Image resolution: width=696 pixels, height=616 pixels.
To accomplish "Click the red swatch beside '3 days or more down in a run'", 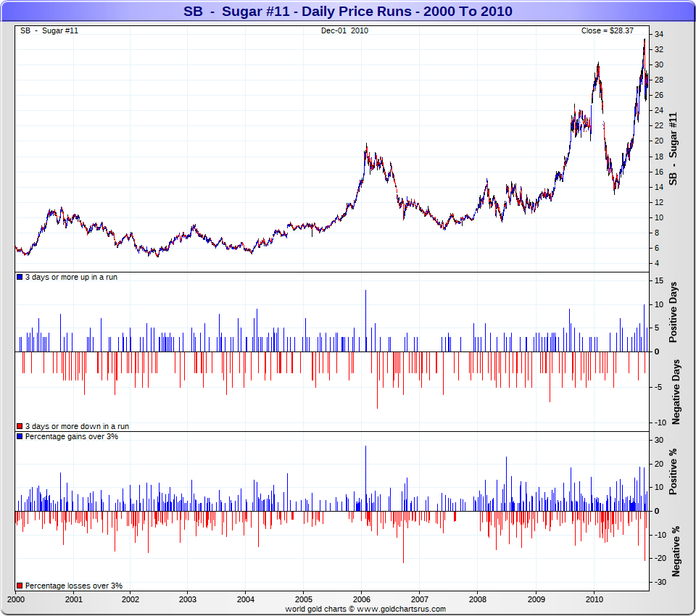I will point(20,426).
